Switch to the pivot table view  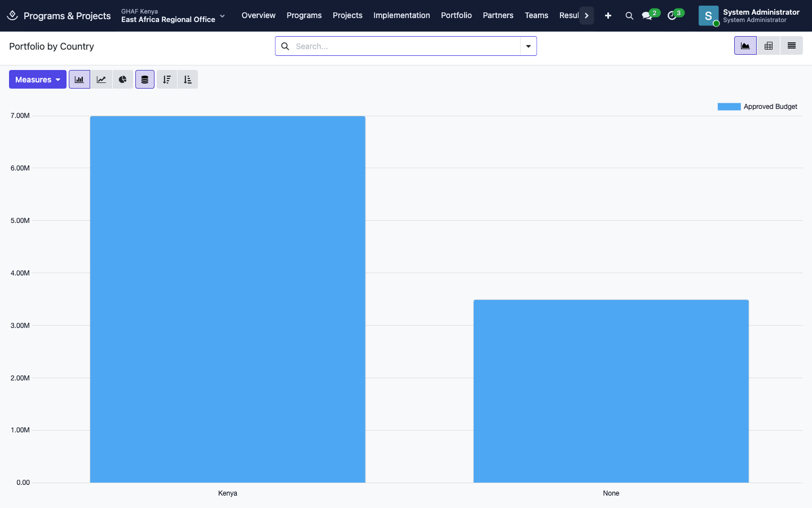[769, 46]
